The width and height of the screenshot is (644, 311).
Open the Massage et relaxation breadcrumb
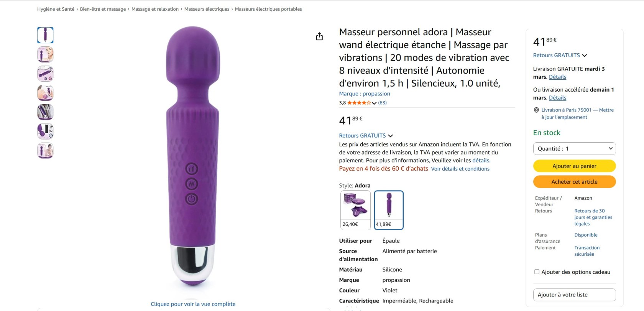point(155,9)
